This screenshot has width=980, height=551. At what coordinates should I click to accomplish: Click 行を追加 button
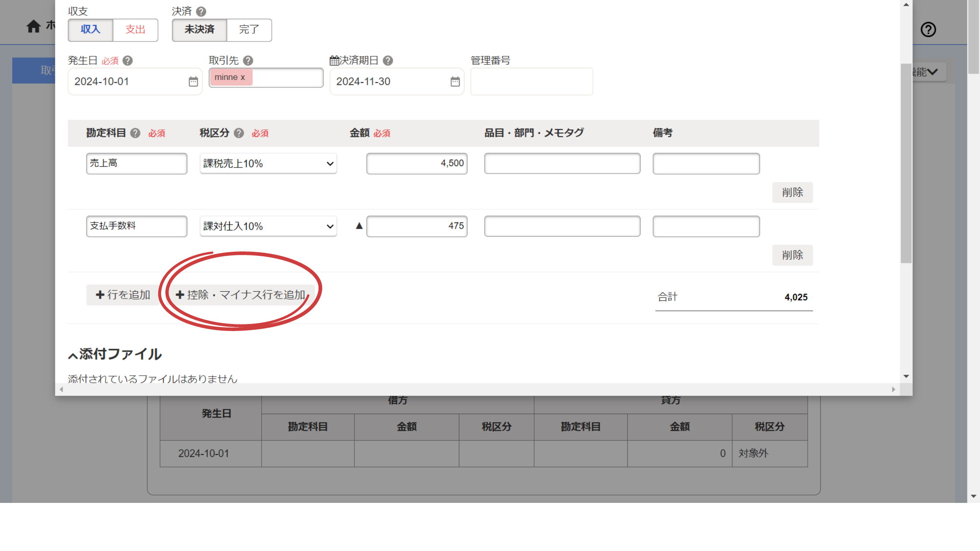[123, 295]
